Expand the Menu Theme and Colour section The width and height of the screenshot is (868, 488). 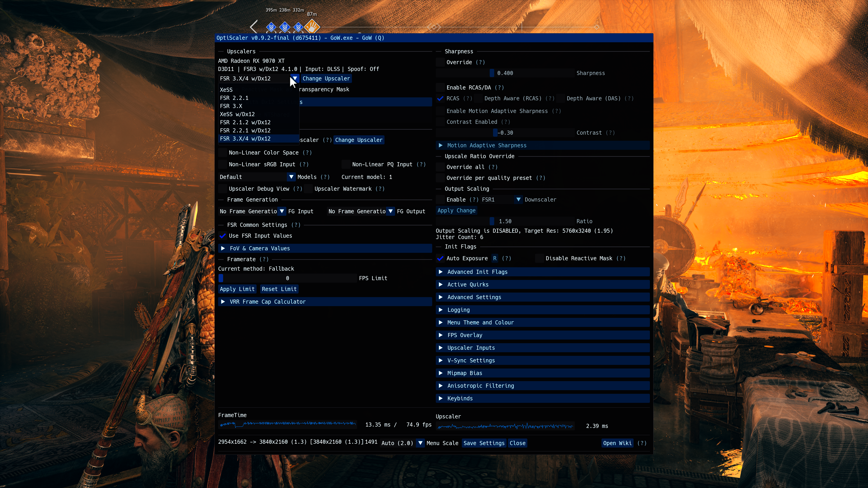pyautogui.click(x=542, y=323)
